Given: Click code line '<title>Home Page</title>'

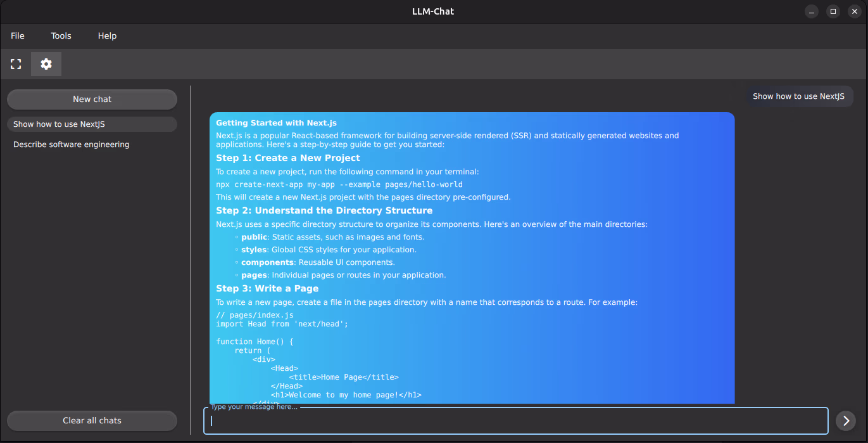Looking at the screenshot, I should pyautogui.click(x=344, y=377).
